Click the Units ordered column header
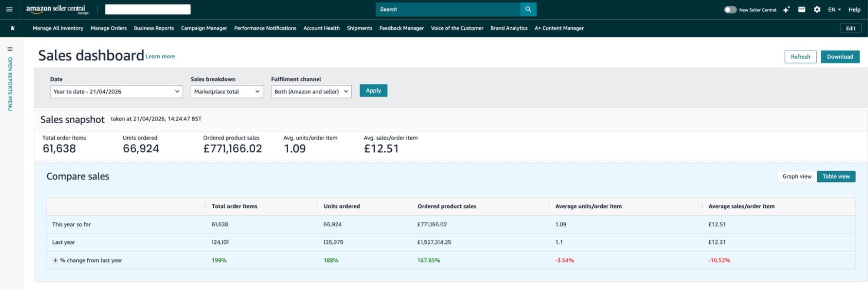Image resolution: width=868 pixels, height=290 pixels. coord(342,207)
